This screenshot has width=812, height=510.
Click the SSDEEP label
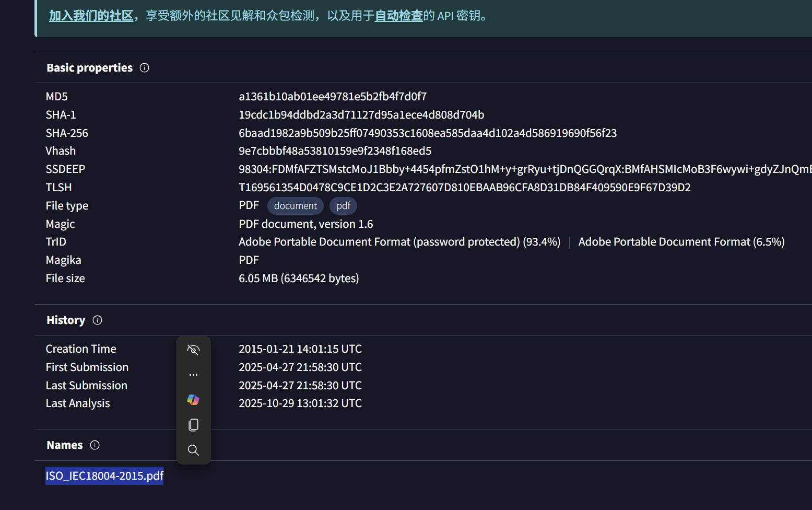pos(65,169)
